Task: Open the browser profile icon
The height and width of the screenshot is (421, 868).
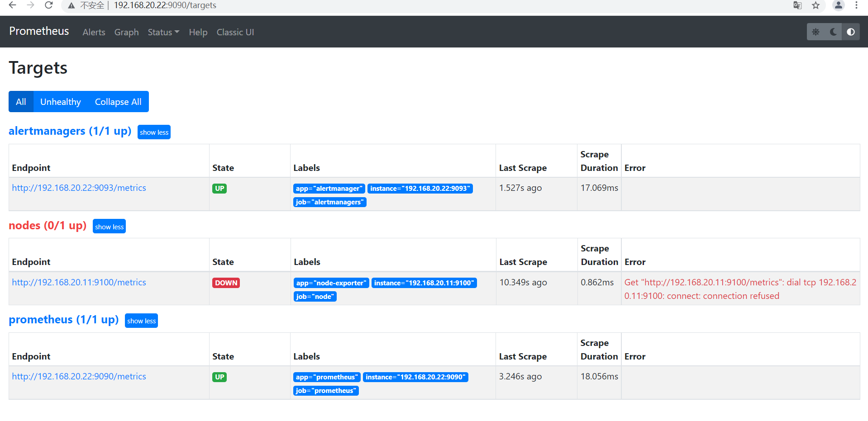Action: pyautogui.click(x=839, y=5)
